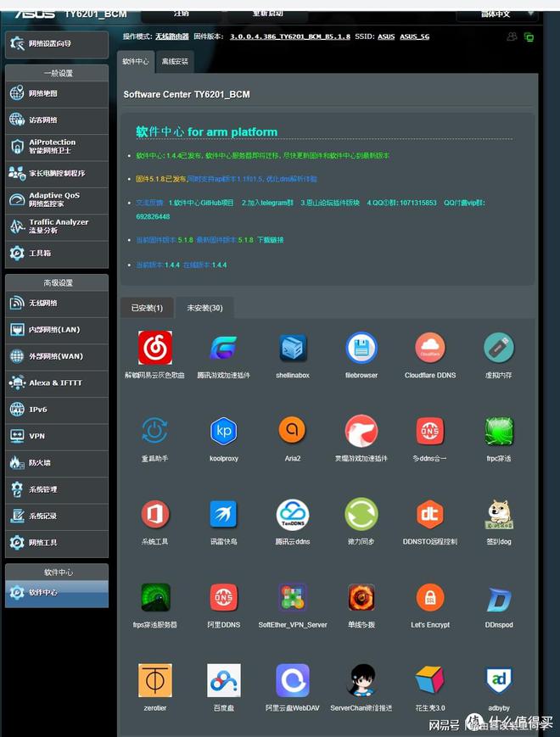The height and width of the screenshot is (737, 560).
Task: Open System Log in sidebar
Action: 56,516
